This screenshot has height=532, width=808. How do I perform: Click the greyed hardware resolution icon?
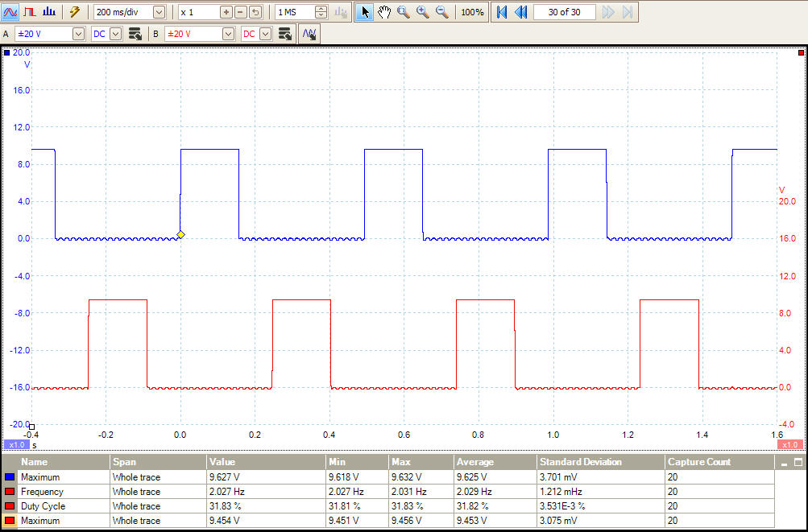tap(341, 12)
